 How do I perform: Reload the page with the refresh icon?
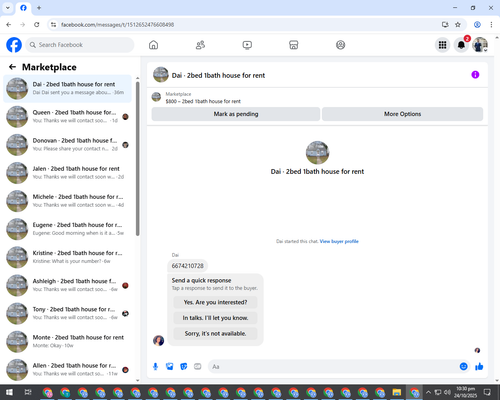point(37,25)
